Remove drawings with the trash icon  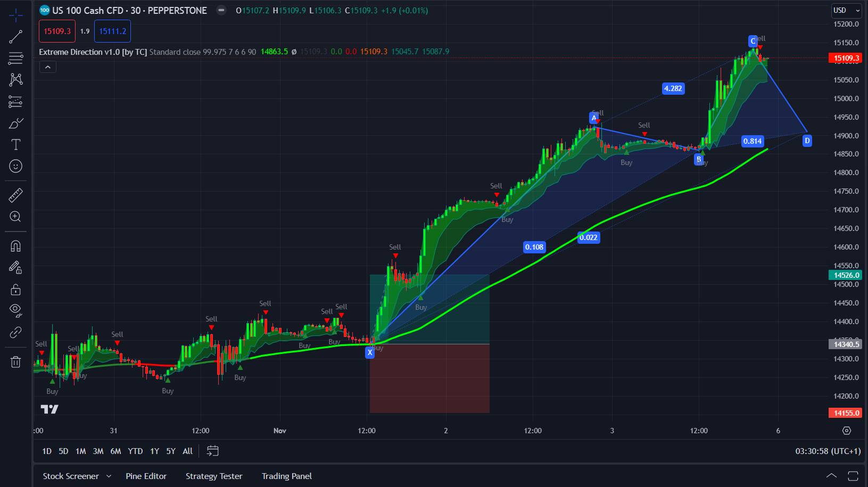click(15, 362)
